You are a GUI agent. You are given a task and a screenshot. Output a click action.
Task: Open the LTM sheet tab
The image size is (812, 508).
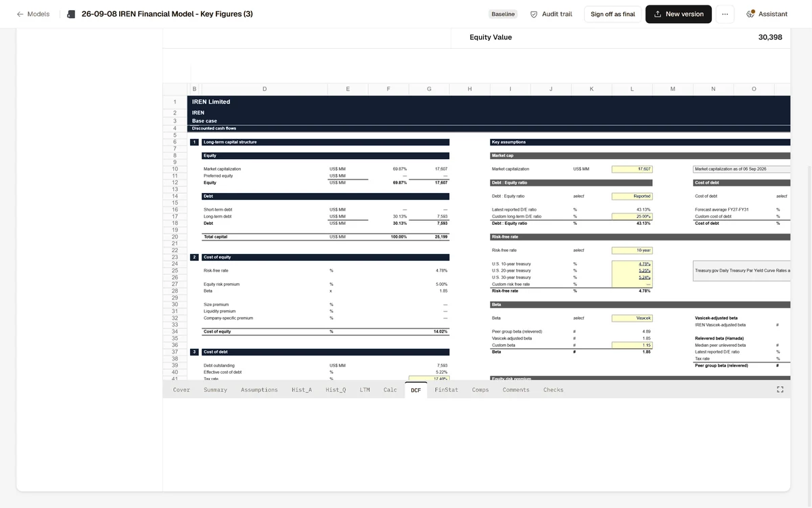coord(365,390)
